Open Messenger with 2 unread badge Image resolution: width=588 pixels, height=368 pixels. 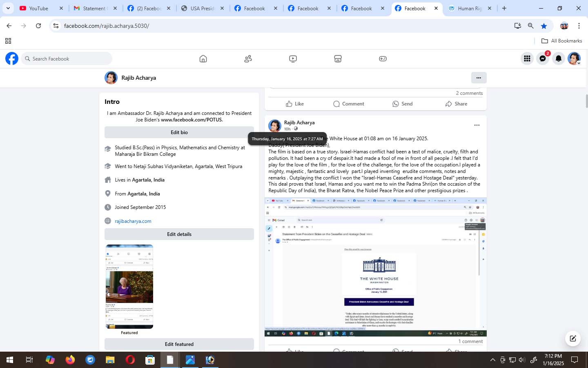pyautogui.click(x=543, y=58)
